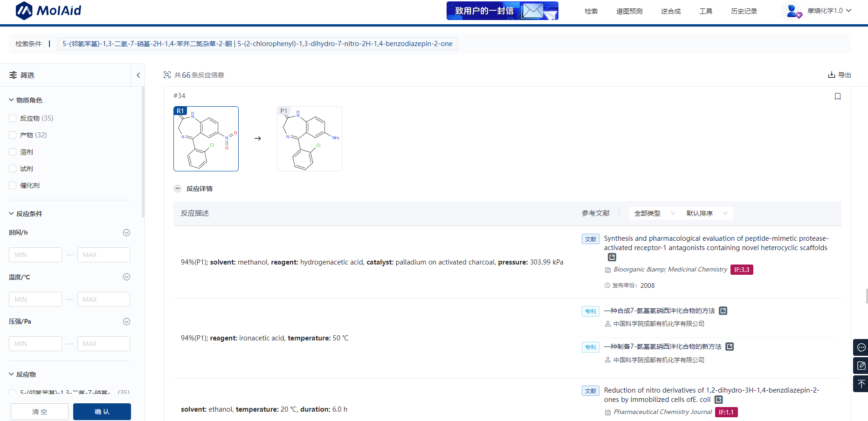
Task: Click the 清空 clear button
Action: click(x=40, y=412)
